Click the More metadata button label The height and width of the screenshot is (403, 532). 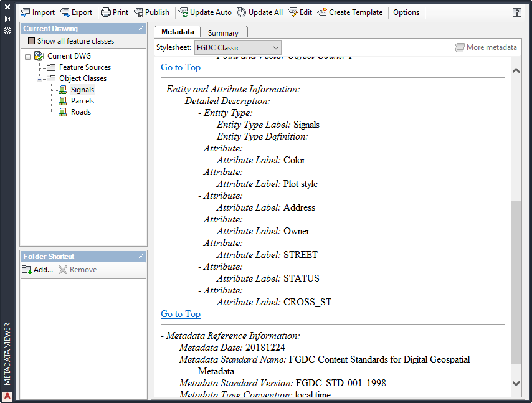point(492,47)
